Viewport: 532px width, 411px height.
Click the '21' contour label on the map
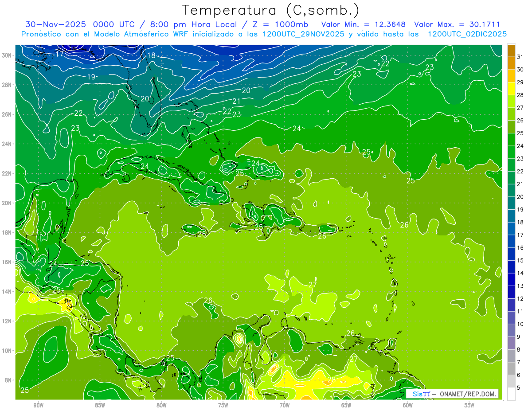[236, 101]
